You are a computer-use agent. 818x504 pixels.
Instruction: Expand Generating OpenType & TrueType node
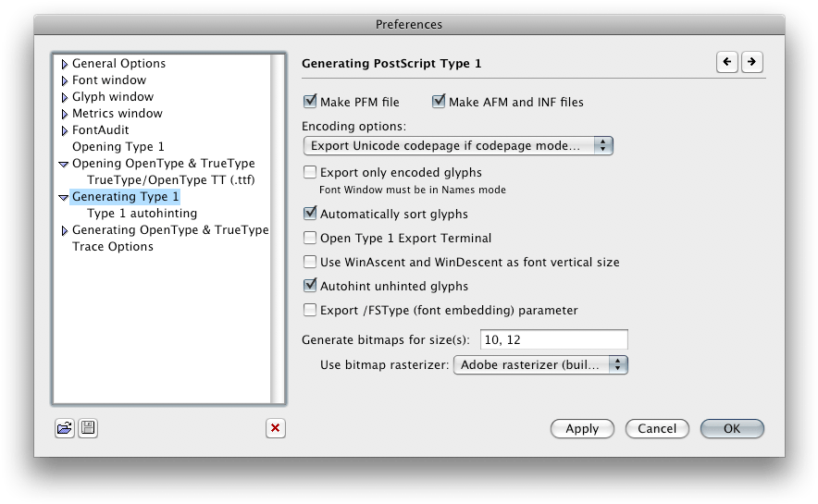pyautogui.click(x=64, y=230)
